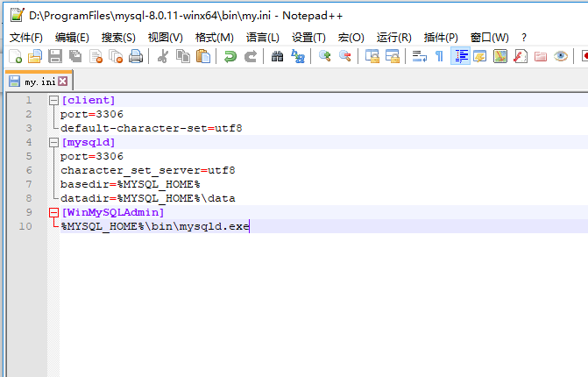
Task: Open the Replace toolbar icon
Action: (x=298, y=57)
